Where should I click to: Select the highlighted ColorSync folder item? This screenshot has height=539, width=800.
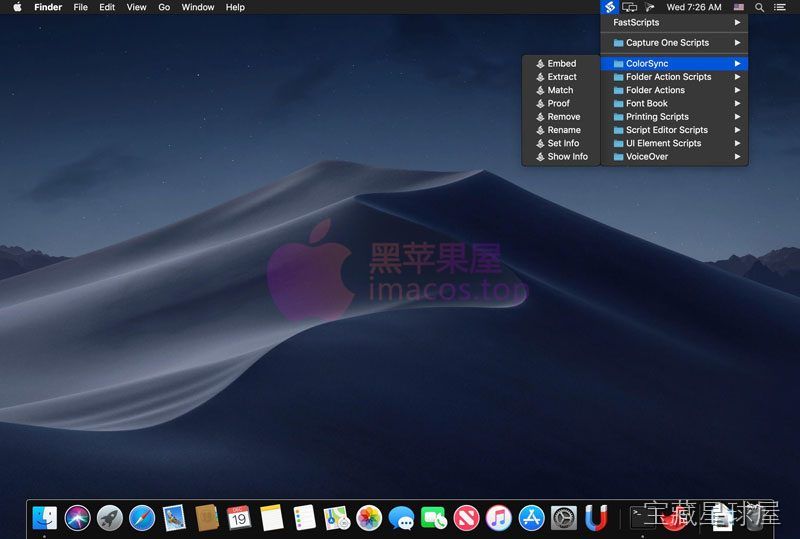pos(674,63)
